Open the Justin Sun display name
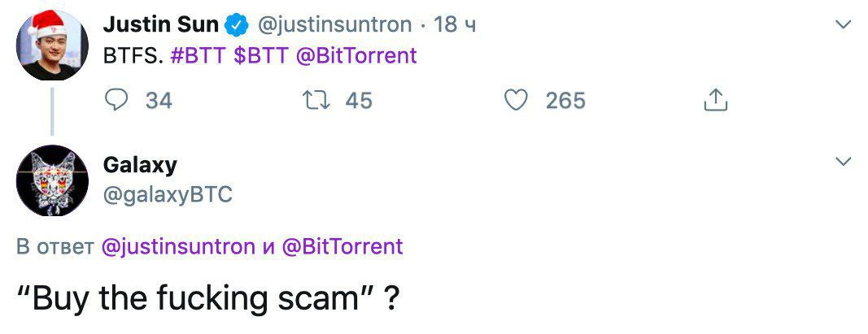 click(x=161, y=24)
